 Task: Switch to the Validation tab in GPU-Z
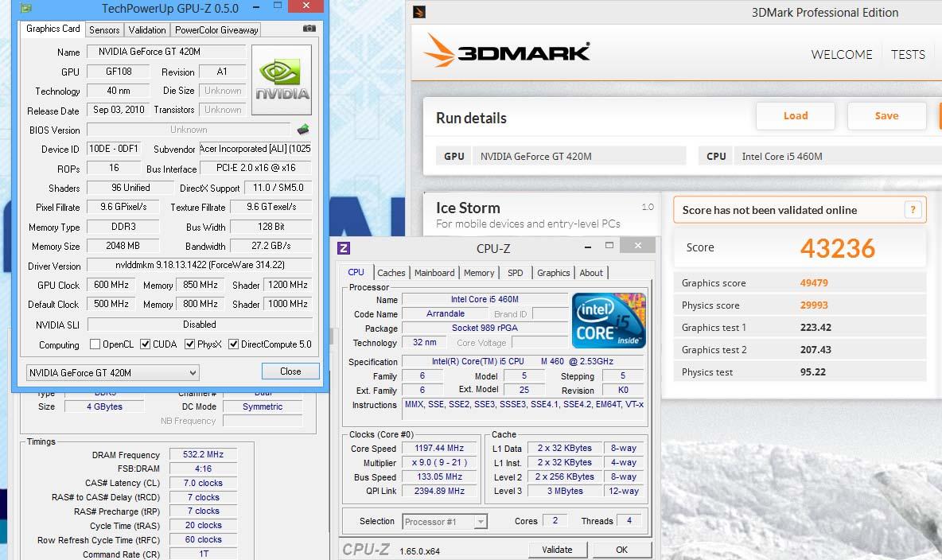146,30
